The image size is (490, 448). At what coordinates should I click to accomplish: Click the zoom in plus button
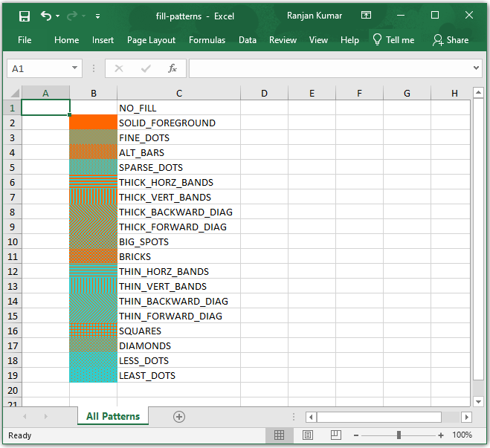(x=441, y=435)
